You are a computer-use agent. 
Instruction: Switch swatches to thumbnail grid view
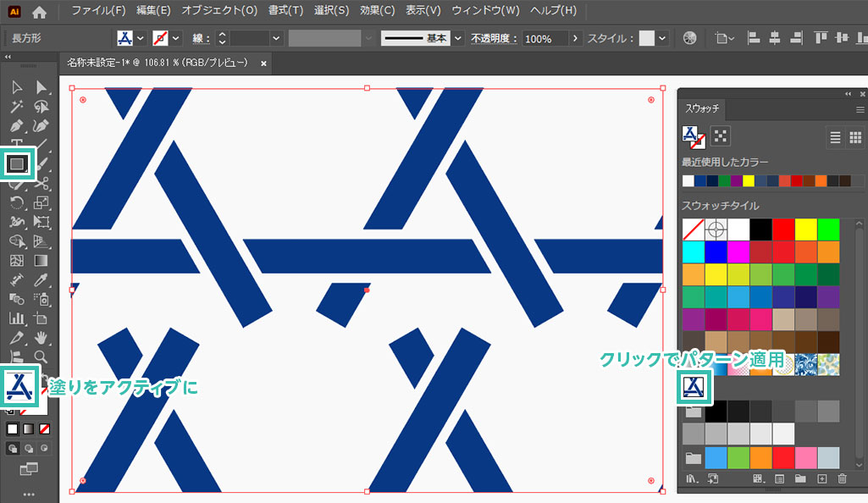click(855, 137)
